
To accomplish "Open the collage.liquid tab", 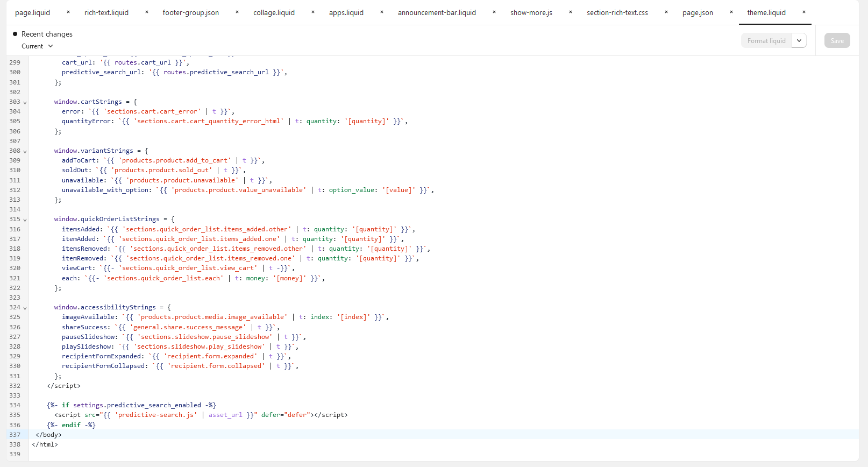I will coord(274,12).
